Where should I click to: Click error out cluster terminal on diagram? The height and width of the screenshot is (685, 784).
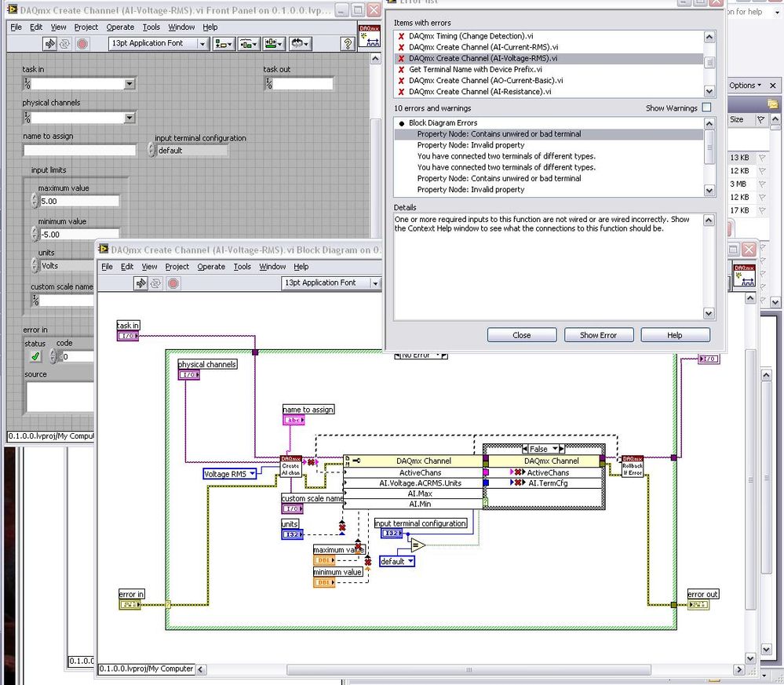pyautogui.click(x=698, y=604)
